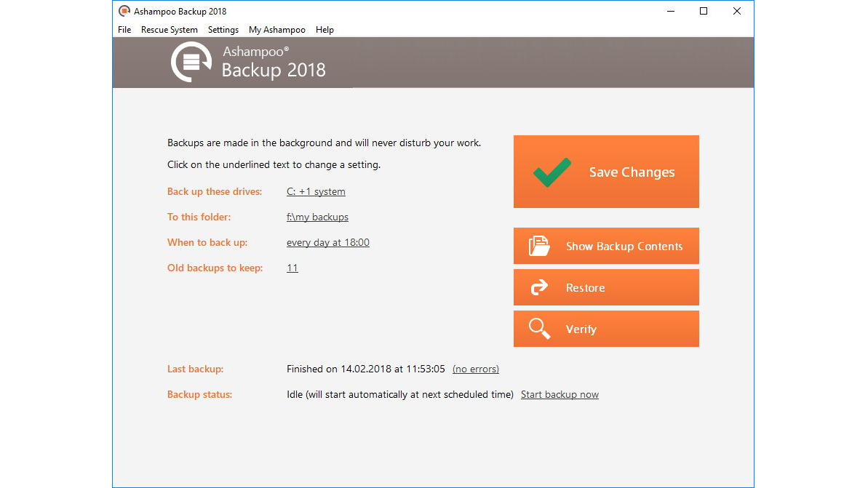Click the Verify button
Screen dimensions: 868x488
point(606,329)
